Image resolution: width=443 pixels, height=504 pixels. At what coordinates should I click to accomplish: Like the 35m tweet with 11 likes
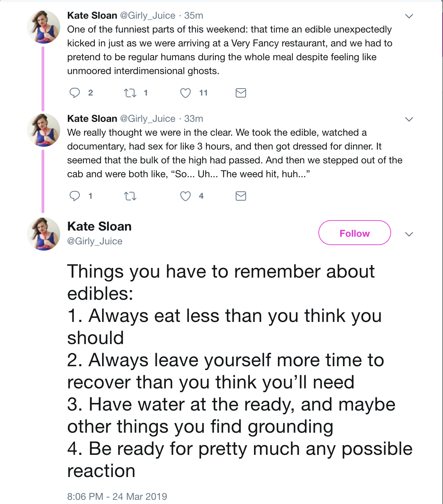(x=186, y=93)
